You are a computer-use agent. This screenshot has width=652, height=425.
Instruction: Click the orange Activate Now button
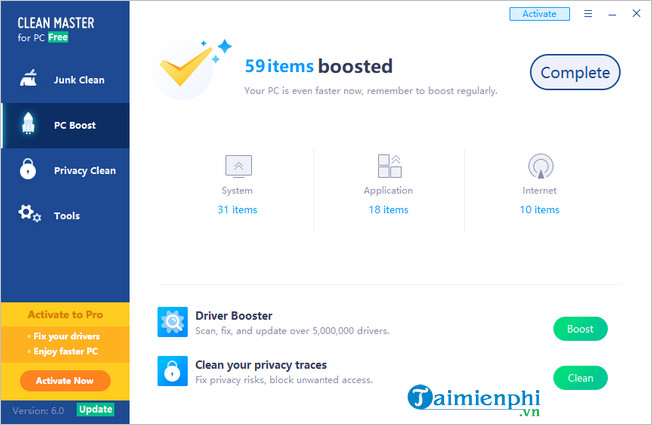[x=65, y=381]
